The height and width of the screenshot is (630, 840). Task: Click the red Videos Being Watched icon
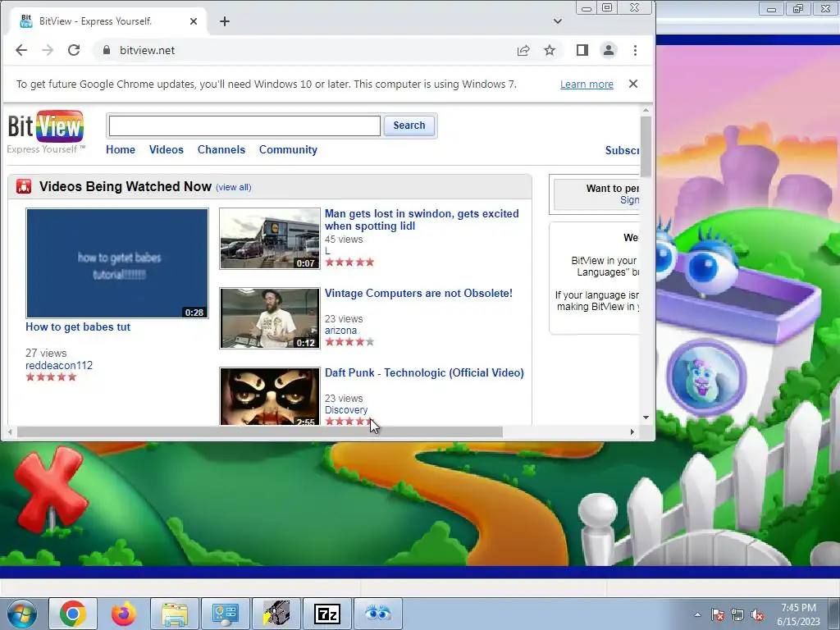coord(24,186)
